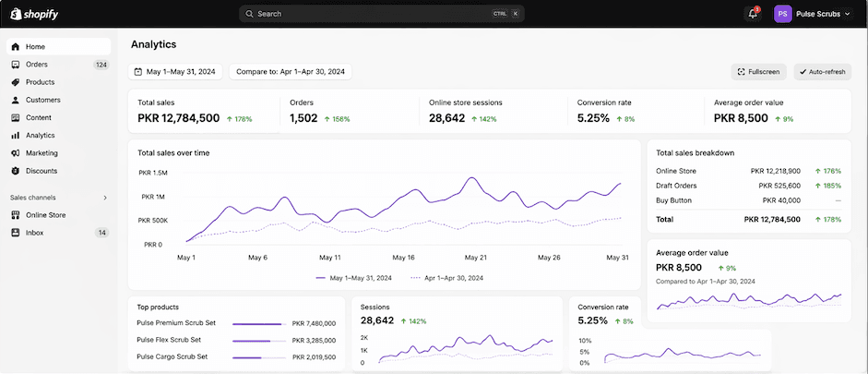
Task: Click the Inbox icon in sidebar
Action: [x=16, y=233]
